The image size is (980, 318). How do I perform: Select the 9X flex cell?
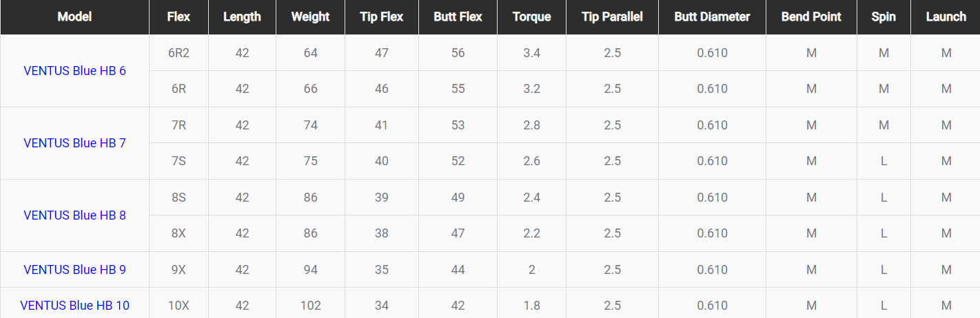coord(178,270)
